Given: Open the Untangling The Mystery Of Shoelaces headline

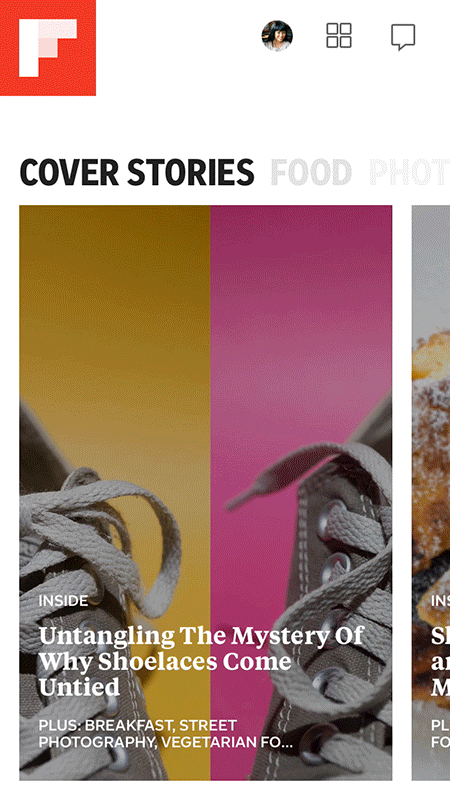Looking at the screenshot, I should (x=201, y=661).
